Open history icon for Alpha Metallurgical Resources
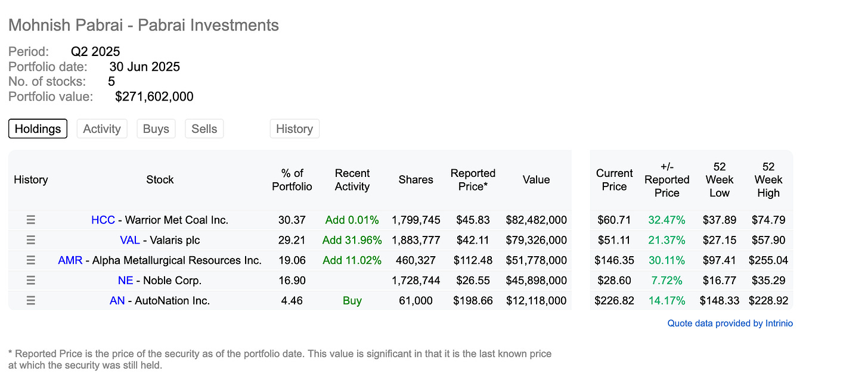Image resolution: width=868 pixels, height=386 pixels. pyautogui.click(x=31, y=260)
